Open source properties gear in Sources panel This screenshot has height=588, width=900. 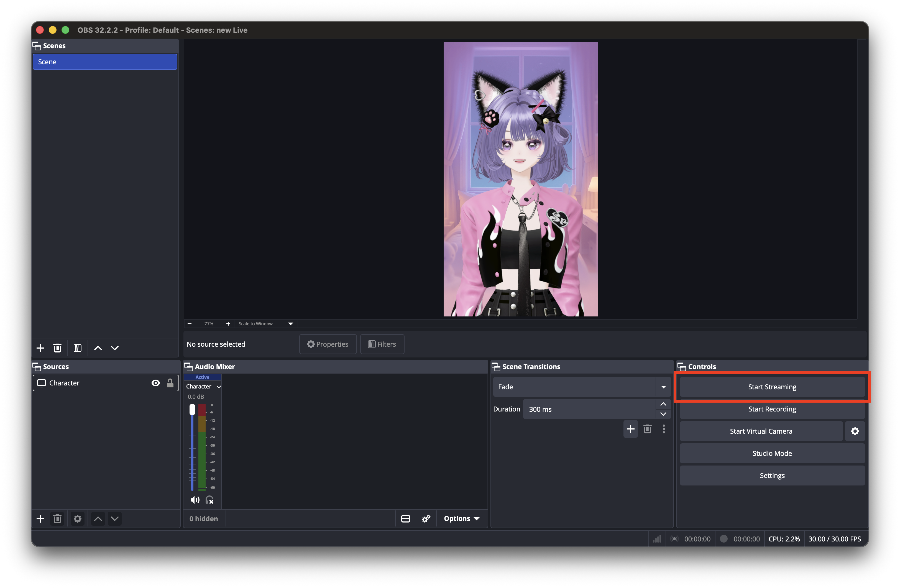point(78,518)
